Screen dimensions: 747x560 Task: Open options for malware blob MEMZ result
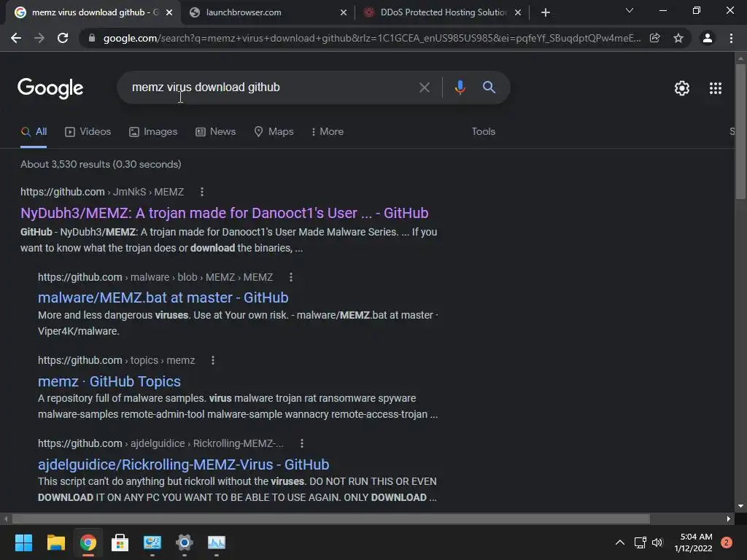pyautogui.click(x=291, y=277)
